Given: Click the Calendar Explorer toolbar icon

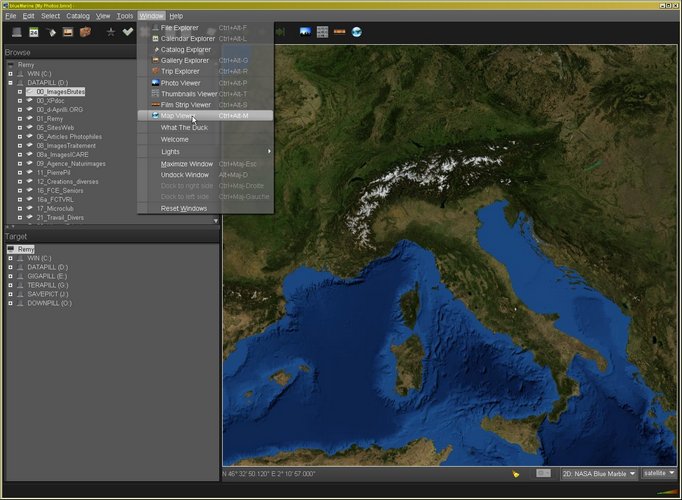Looking at the screenshot, I should coord(33,32).
